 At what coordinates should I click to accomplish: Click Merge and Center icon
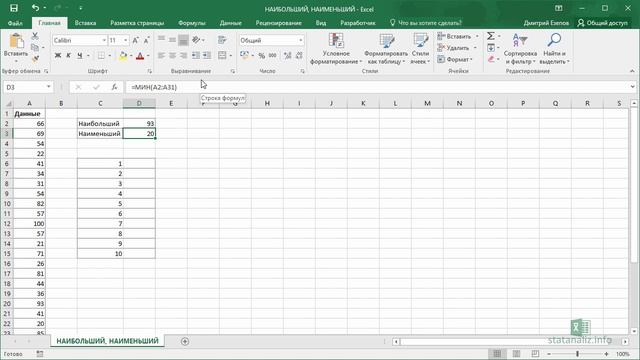[222, 56]
